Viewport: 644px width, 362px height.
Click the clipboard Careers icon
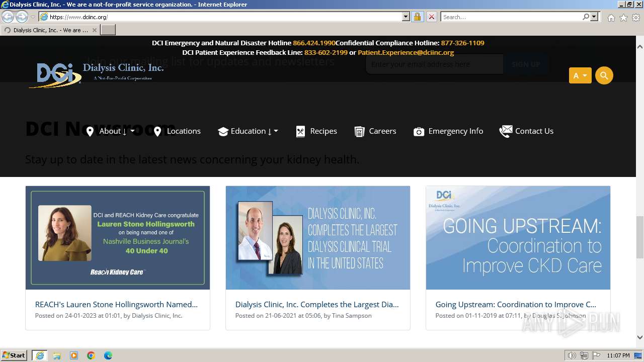tap(359, 132)
